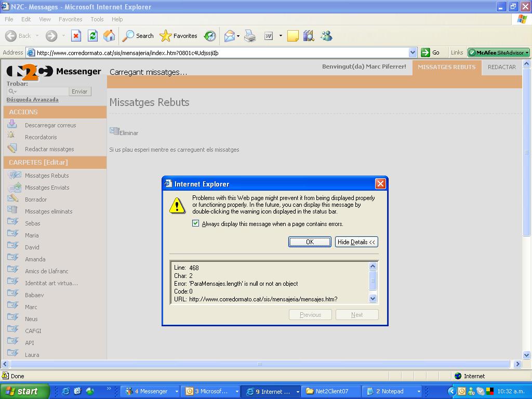The width and height of the screenshot is (532, 399).
Task: Click the status bar warning icon
Action: (5, 376)
